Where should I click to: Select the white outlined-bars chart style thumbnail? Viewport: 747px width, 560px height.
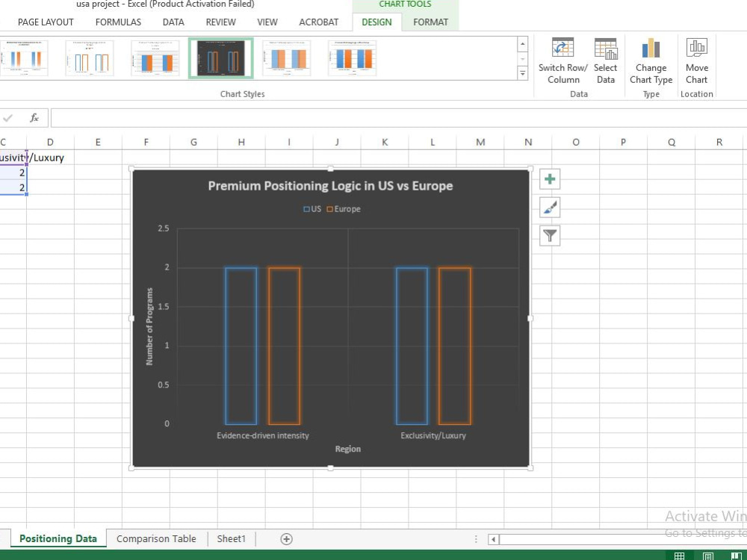(x=90, y=58)
